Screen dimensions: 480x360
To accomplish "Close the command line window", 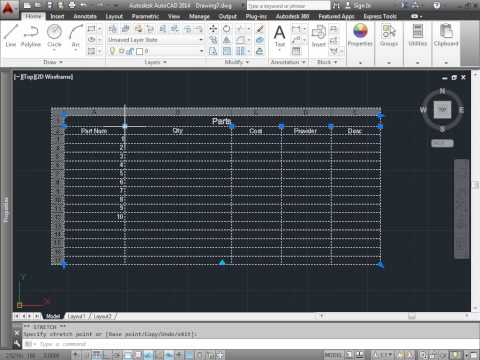I will tap(17, 333).
